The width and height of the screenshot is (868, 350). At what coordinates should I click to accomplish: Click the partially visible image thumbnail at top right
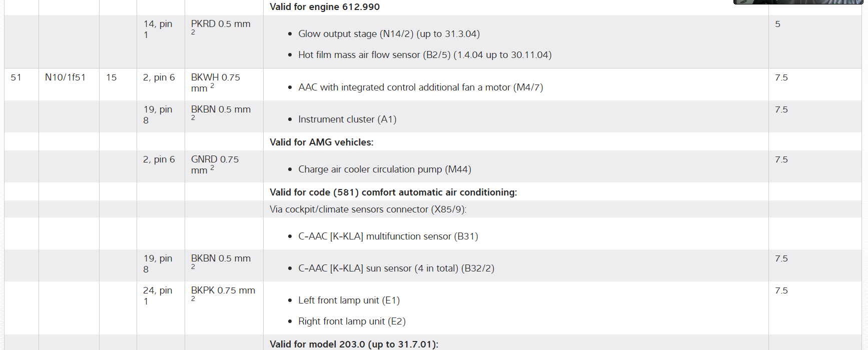[797, 2]
